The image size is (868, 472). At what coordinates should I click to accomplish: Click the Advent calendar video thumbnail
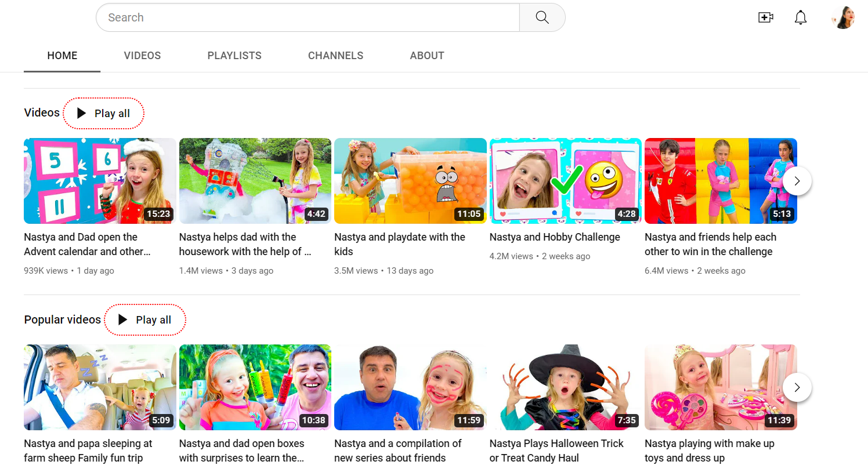pos(99,180)
